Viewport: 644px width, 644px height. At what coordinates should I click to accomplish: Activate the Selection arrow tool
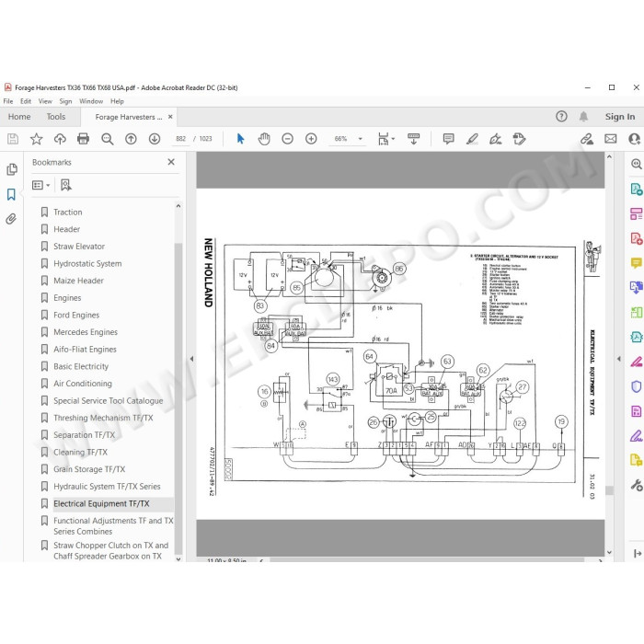pos(241,139)
